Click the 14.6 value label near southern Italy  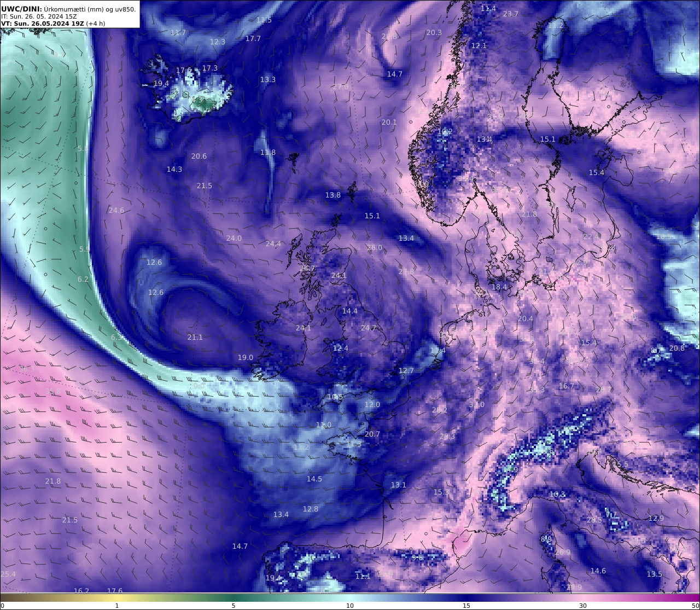[x=598, y=571]
